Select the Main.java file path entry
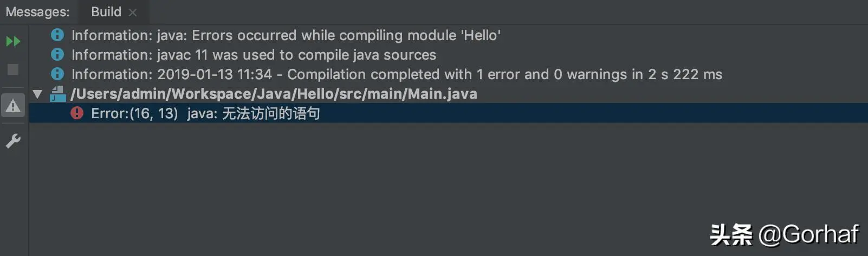The height and width of the screenshot is (256, 868). (274, 94)
